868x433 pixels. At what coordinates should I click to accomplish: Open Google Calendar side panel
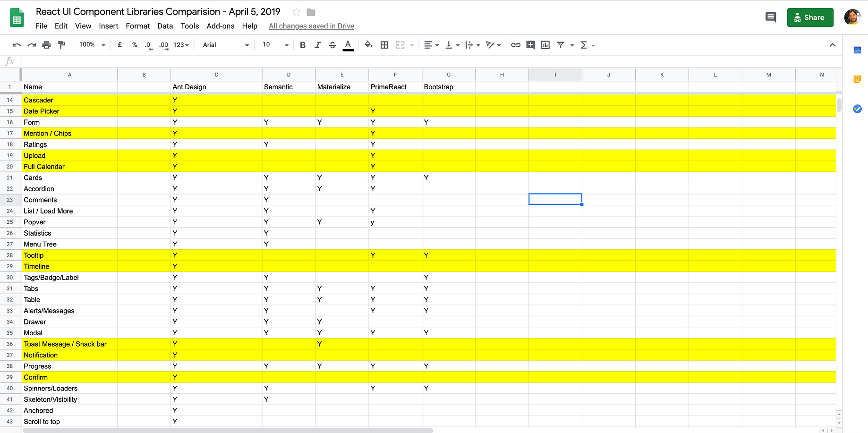pos(857,50)
